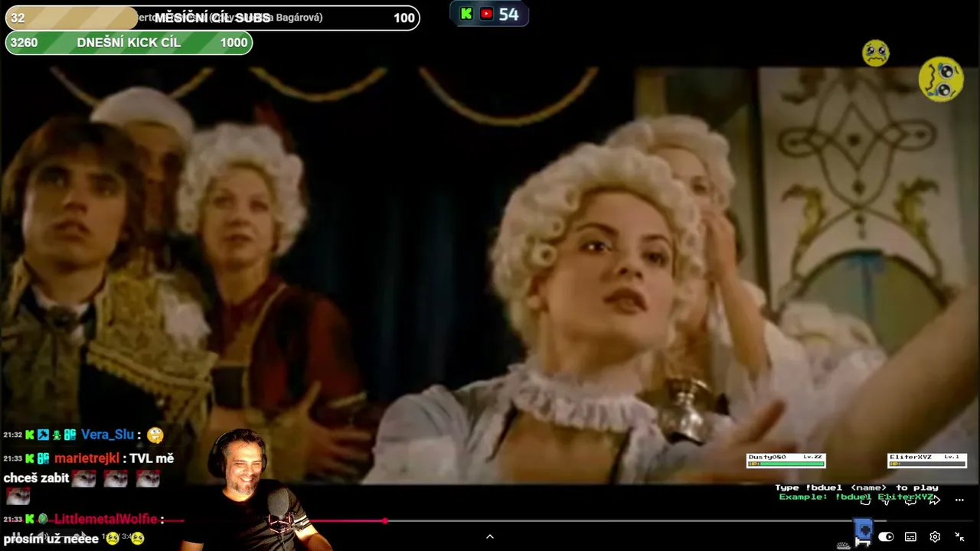Click the Kick badge beside marietrejkl
Image resolution: width=980 pixels, height=551 pixels.
(x=30, y=458)
